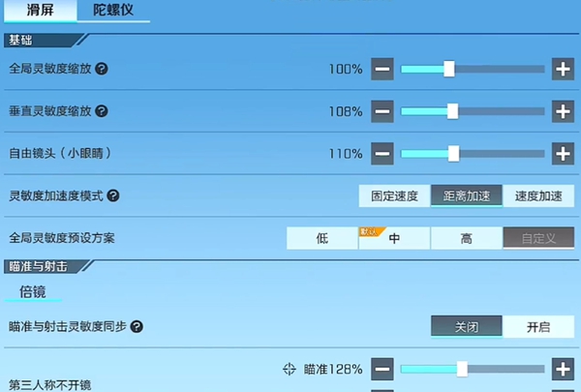Image resolution: width=581 pixels, height=392 pixels.
Task: Decrease 全局灵敏度缩放 with minus button
Action: click(x=382, y=69)
